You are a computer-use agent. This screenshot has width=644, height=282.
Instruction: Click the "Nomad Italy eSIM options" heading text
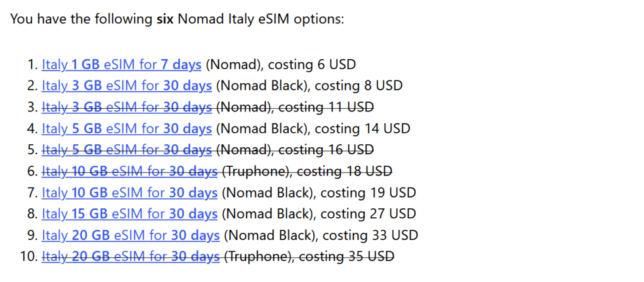point(261,19)
